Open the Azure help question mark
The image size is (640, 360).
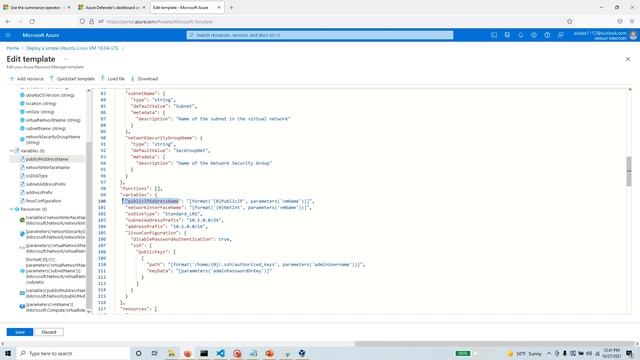pos(547,35)
